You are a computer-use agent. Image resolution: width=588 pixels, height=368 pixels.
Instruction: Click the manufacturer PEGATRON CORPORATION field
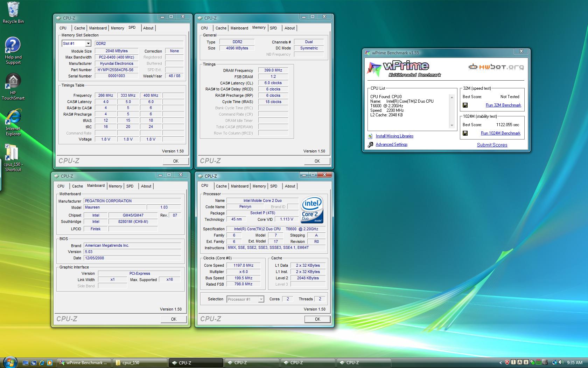coord(132,201)
